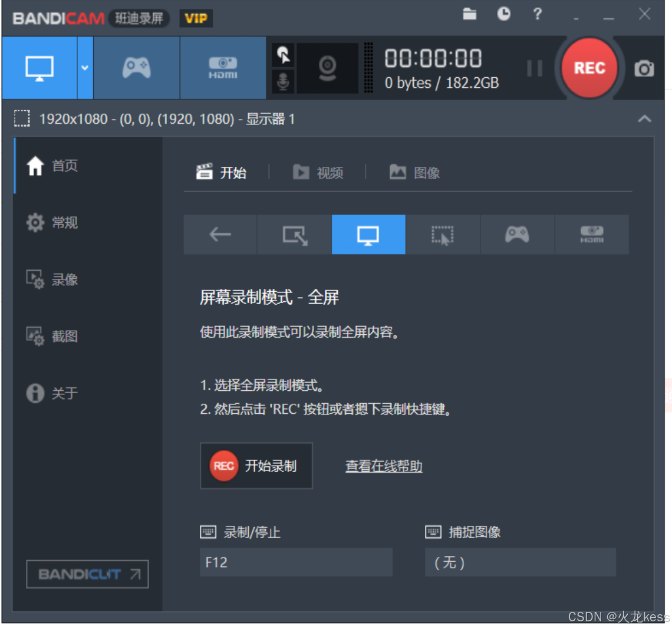This screenshot has width=672, height=629.
Task: Toggle mouse cursor effect icon
Action: tap(283, 55)
